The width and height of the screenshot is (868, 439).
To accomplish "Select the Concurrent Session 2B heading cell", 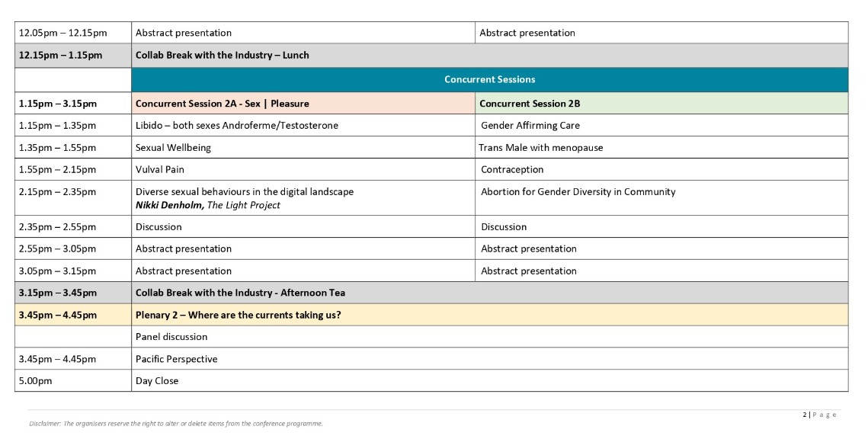I will [530, 104].
